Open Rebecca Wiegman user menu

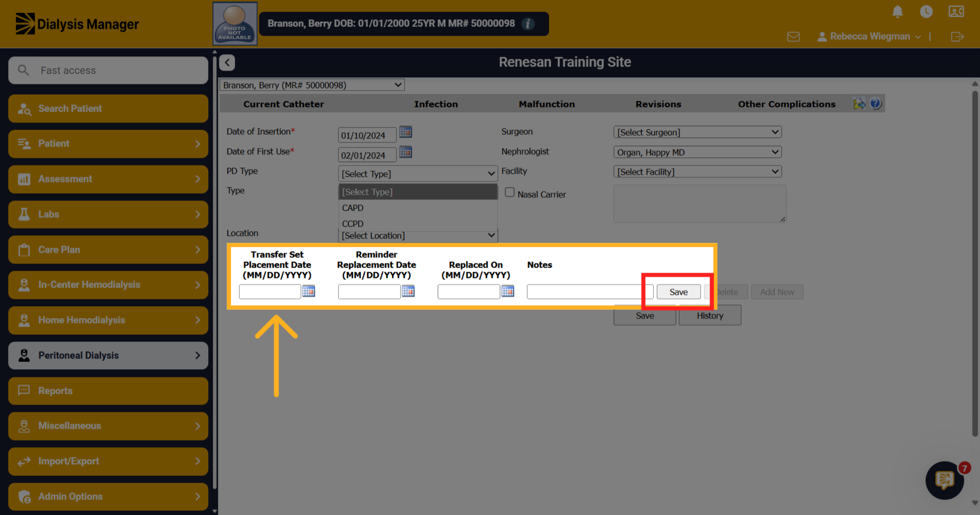click(869, 37)
